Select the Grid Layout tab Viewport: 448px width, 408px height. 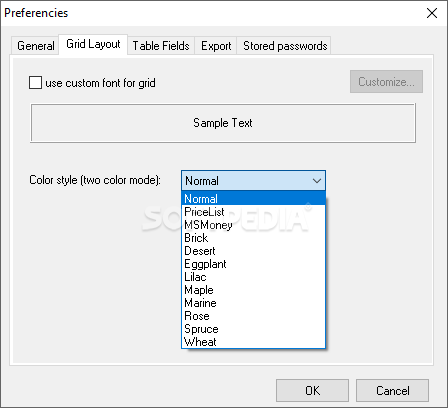click(93, 44)
